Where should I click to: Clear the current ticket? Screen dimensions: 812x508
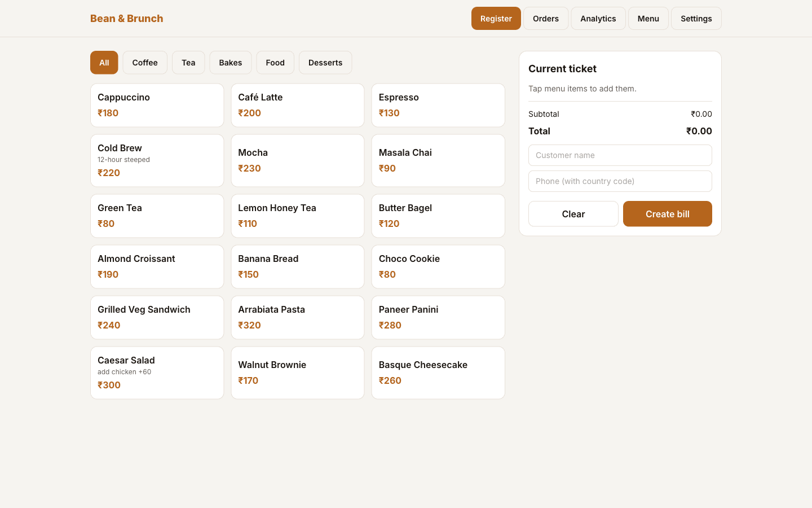573,214
